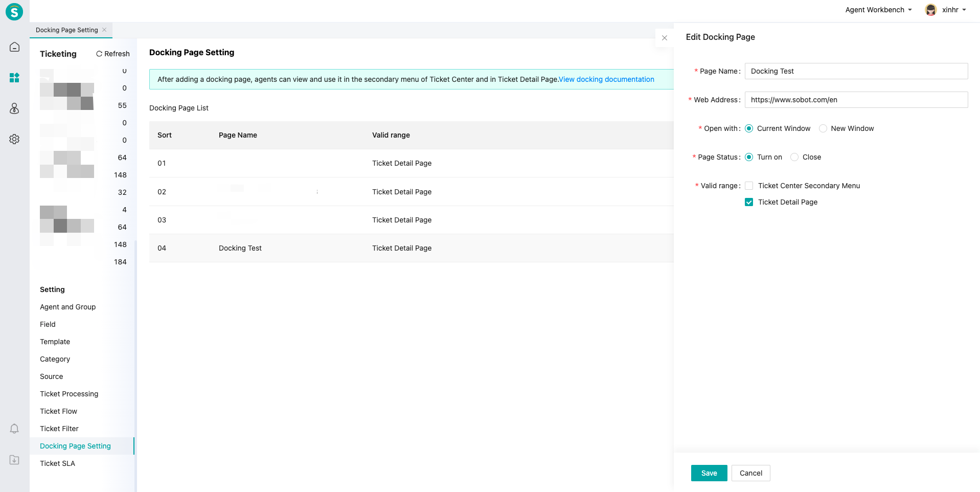The width and height of the screenshot is (980, 492).
Task: Open Docking Page Setting menu item
Action: click(x=82, y=446)
